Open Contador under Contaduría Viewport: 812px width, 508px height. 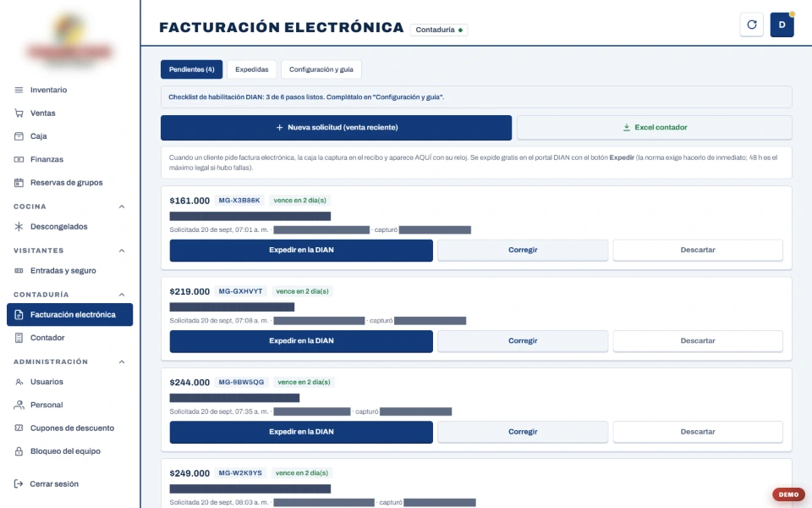[70, 338]
